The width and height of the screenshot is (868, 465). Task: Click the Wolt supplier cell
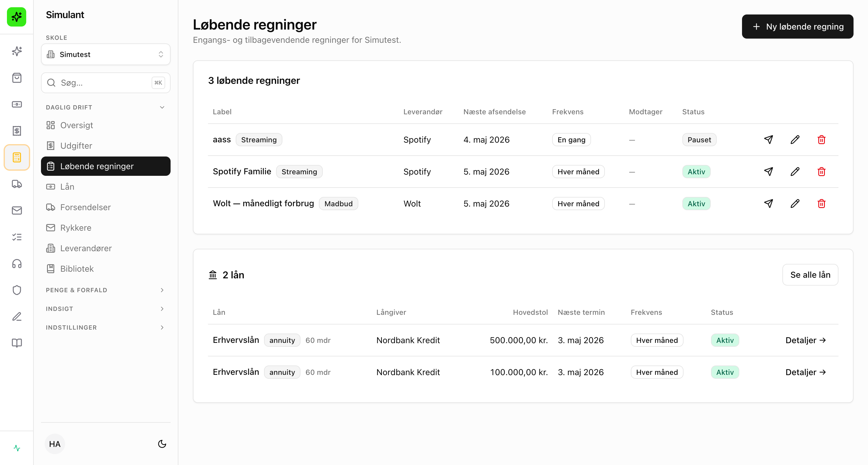[x=412, y=204]
